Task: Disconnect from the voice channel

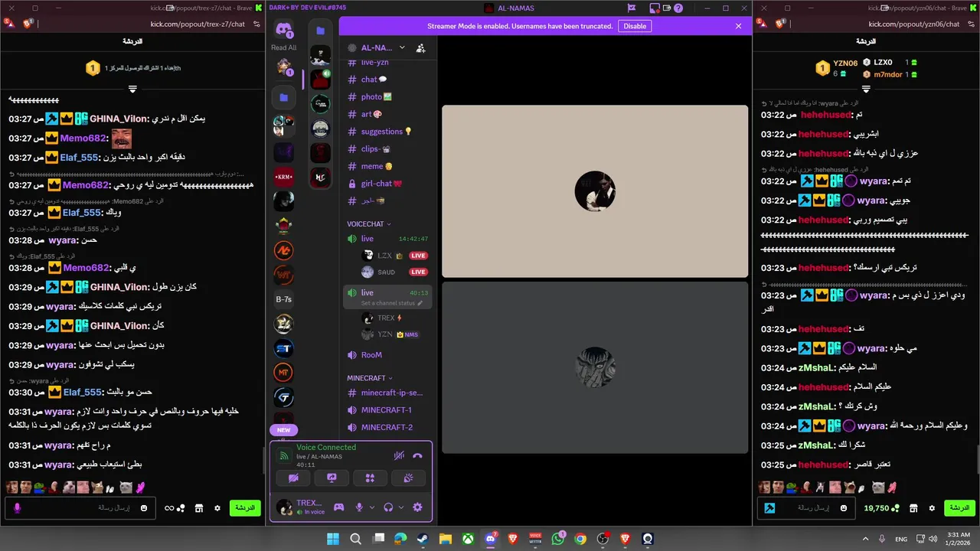Action: coord(417,455)
